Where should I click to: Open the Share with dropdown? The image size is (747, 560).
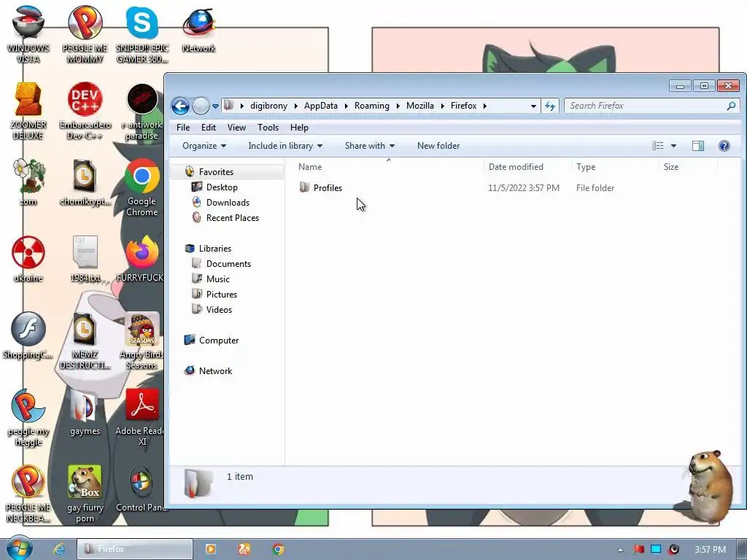click(x=370, y=146)
